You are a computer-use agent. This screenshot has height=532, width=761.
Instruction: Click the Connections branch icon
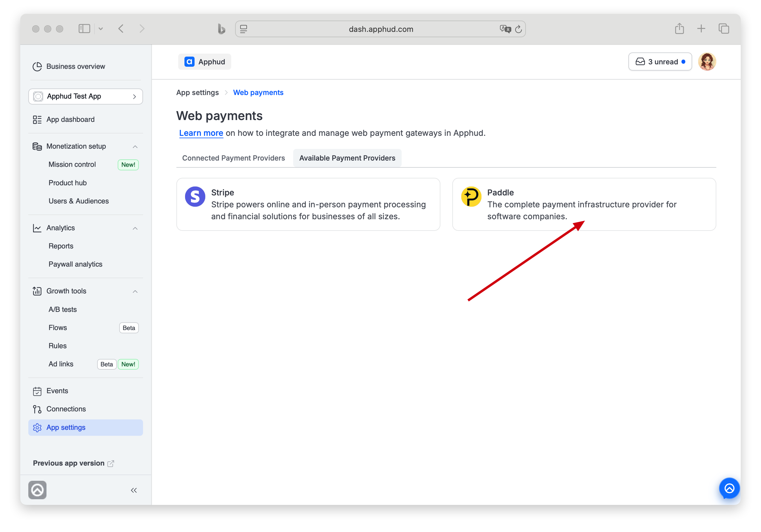click(37, 410)
